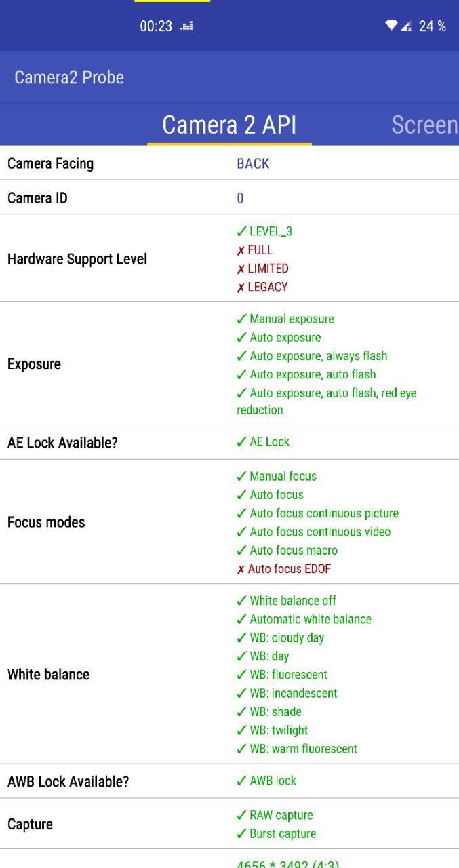Tap the WB: twilight entry
This screenshot has height=868, width=459.
pyautogui.click(x=279, y=730)
